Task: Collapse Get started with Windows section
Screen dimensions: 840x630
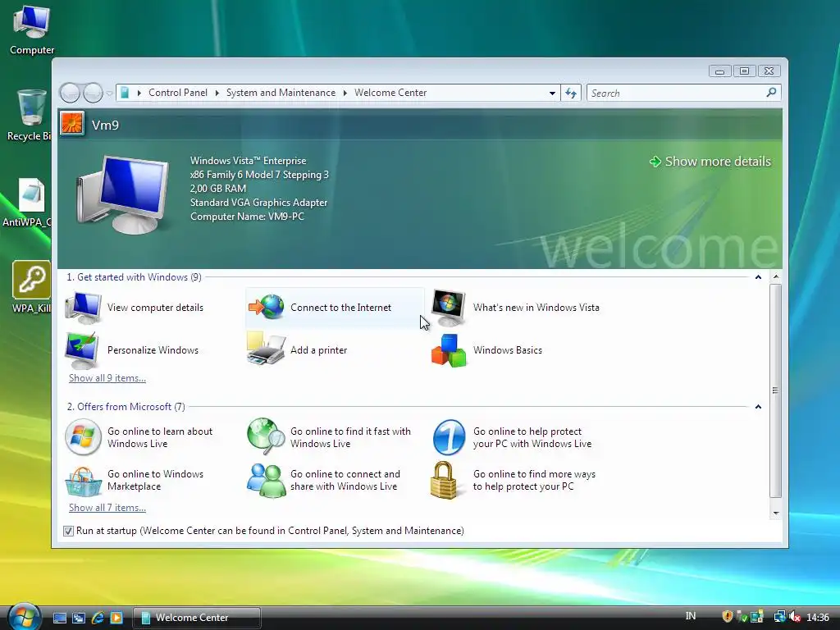Action: click(758, 277)
